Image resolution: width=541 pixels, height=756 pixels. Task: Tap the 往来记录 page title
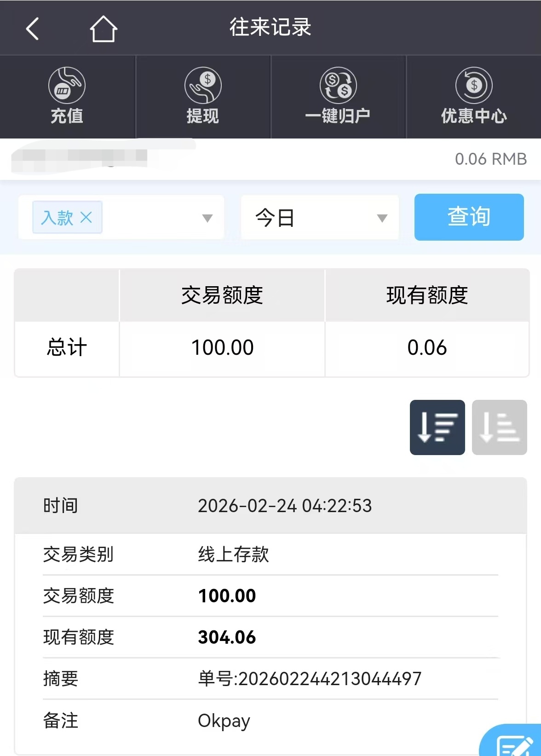pyautogui.click(x=270, y=28)
